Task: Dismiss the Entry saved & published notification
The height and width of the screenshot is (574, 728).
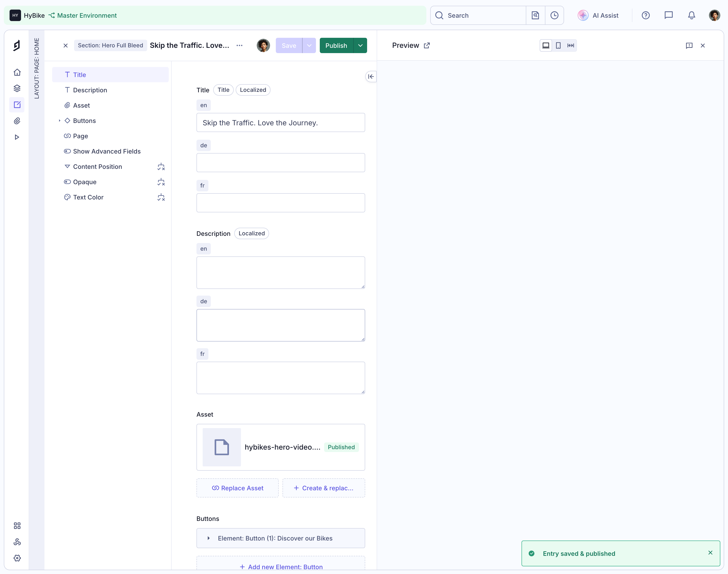Action: coord(710,553)
